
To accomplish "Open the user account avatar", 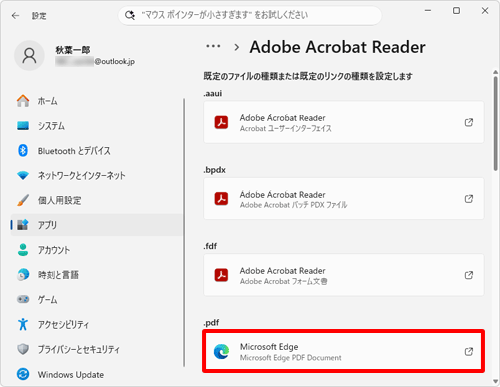I will [29, 56].
